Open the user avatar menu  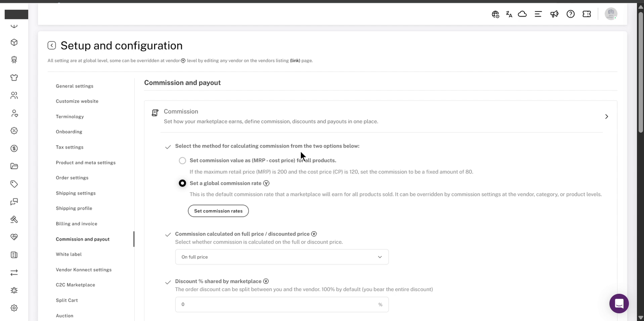pos(611,14)
